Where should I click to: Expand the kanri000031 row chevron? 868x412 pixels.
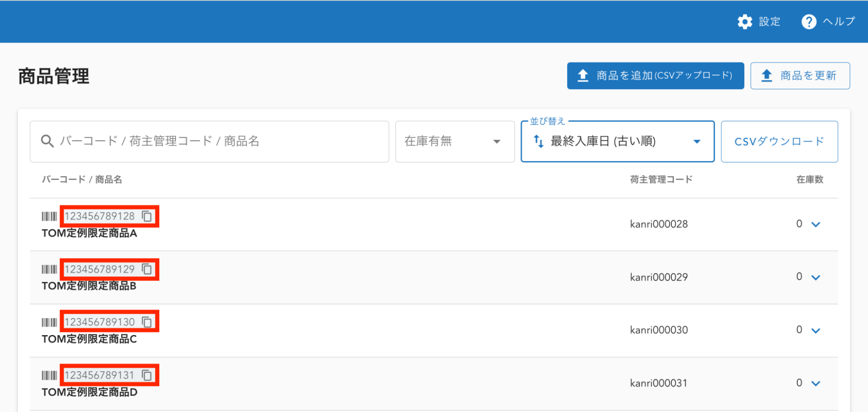(816, 384)
